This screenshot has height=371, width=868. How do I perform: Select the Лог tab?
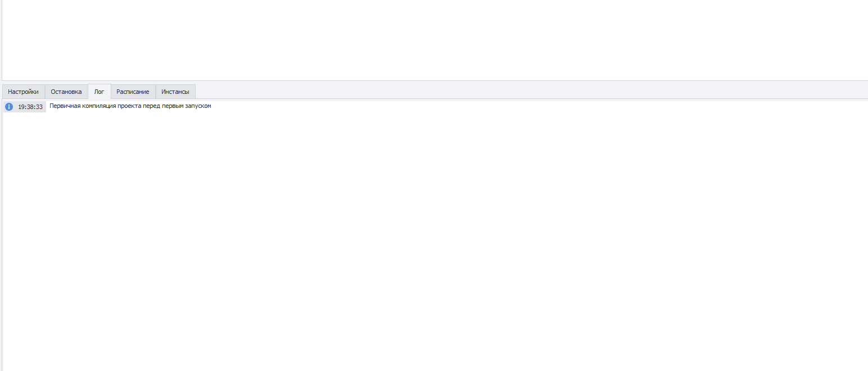click(x=99, y=92)
